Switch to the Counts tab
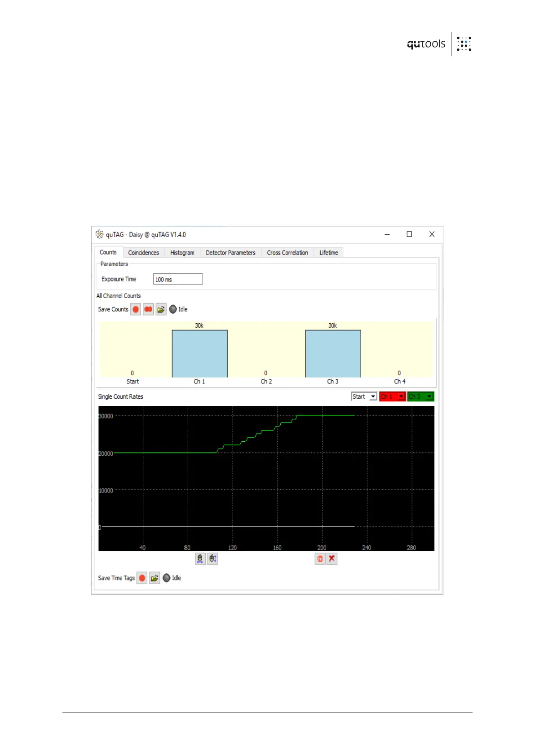This screenshot has height=756, width=535. [x=108, y=252]
